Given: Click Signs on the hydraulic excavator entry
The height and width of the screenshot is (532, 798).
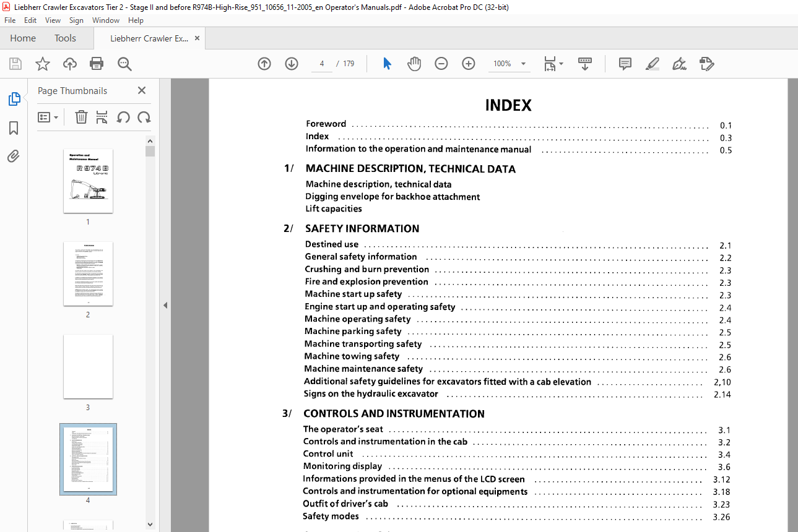Looking at the screenshot, I should (371, 393).
